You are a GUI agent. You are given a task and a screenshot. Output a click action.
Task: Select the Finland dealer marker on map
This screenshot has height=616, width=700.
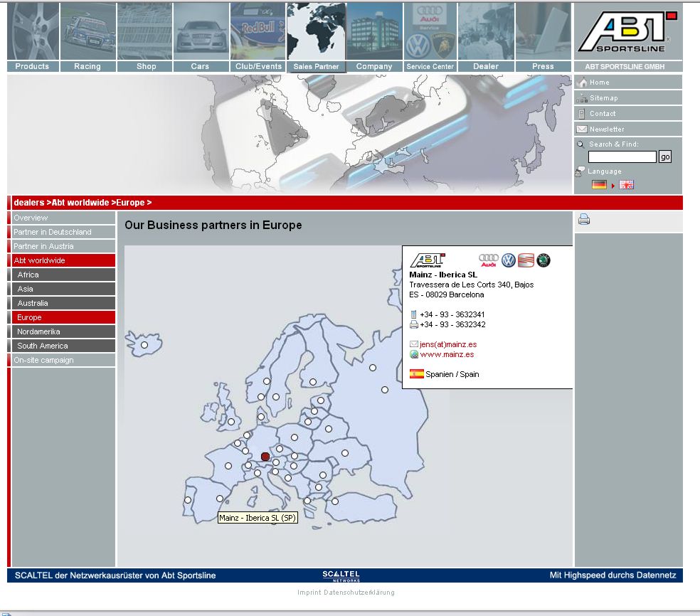click(313, 382)
